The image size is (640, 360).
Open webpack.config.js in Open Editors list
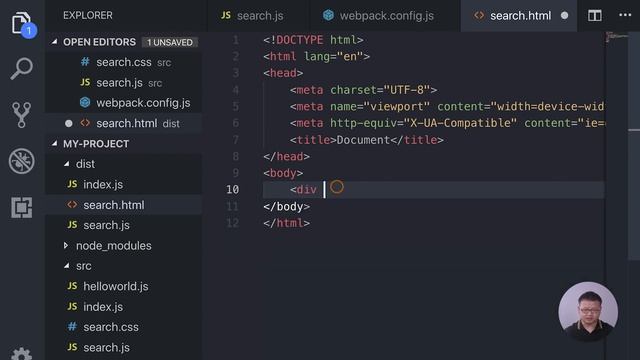pos(123,103)
